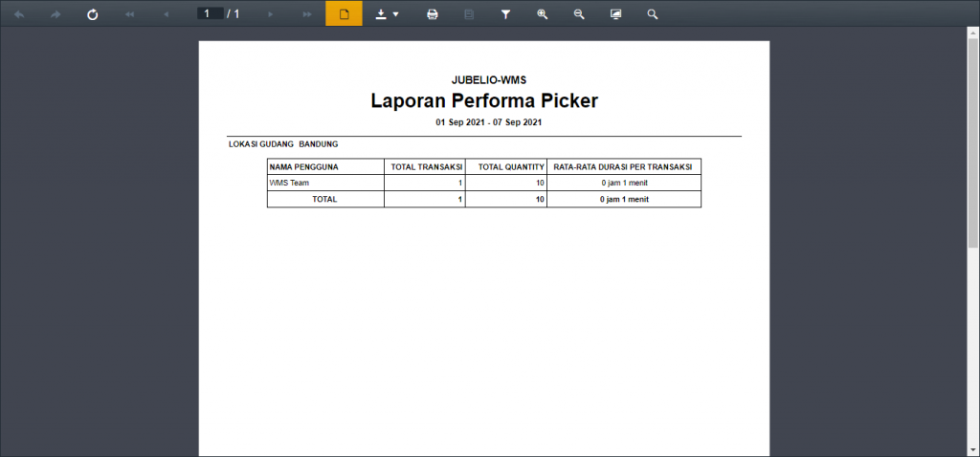Click the transaction count '1' in WMS Team row
980x457 pixels.
(x=460, y=183)
